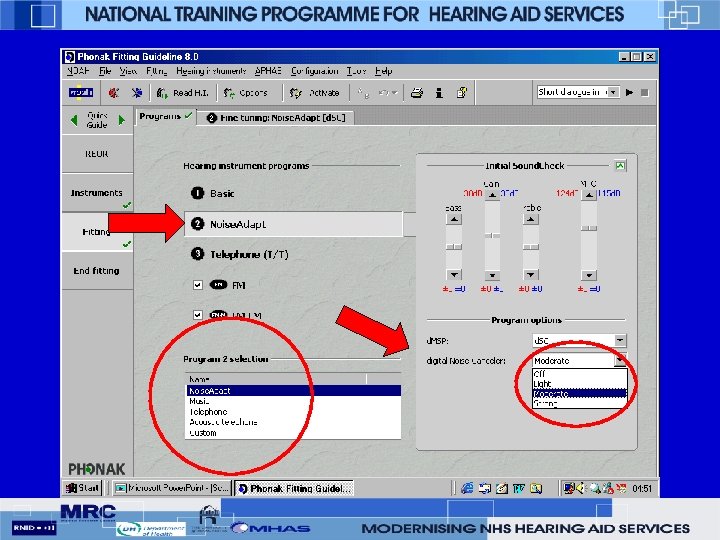Open the Hearing instruments menu
The image size is (720, 540).
tap(211, 71)
